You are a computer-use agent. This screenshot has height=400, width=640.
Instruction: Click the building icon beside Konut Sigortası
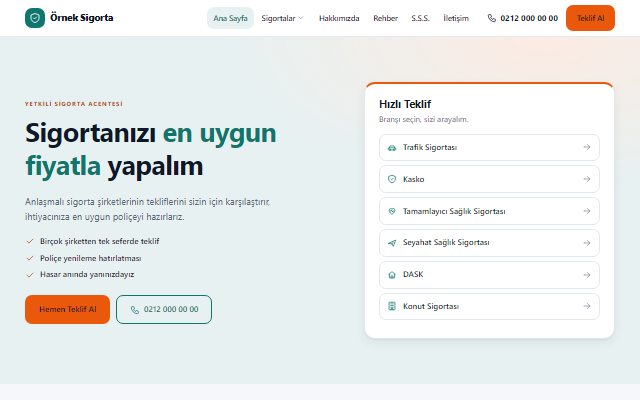392,306
